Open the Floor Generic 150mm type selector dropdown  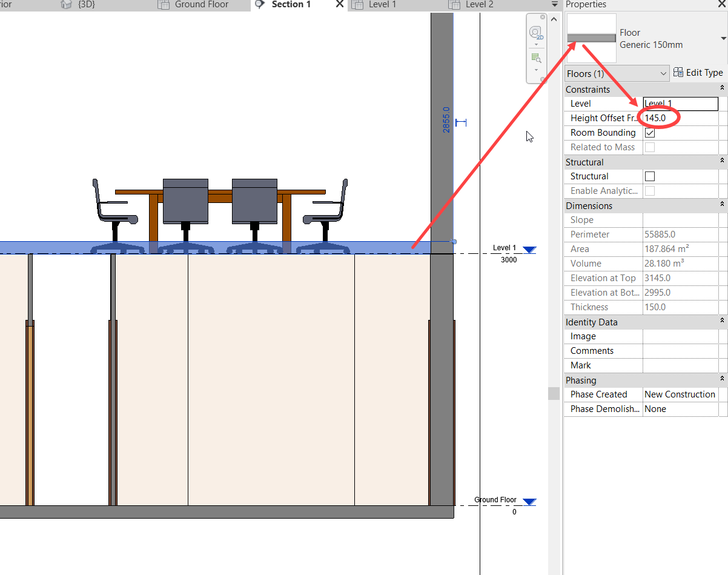pyautogui.click(x=723, y=39)
